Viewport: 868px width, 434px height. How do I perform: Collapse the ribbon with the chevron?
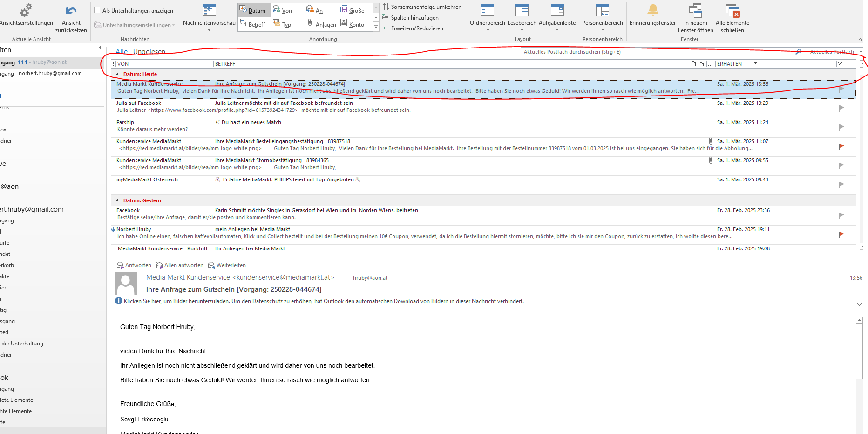(860, 40)
